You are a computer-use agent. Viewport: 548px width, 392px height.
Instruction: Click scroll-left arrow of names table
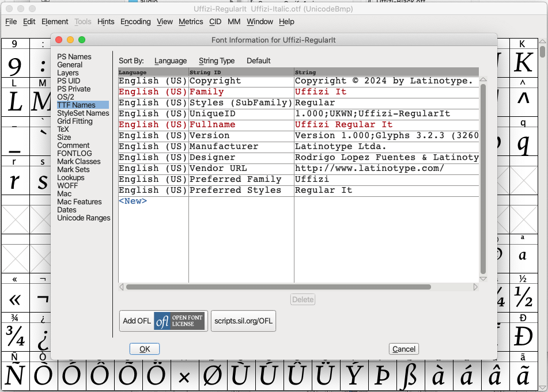point(121,287)
